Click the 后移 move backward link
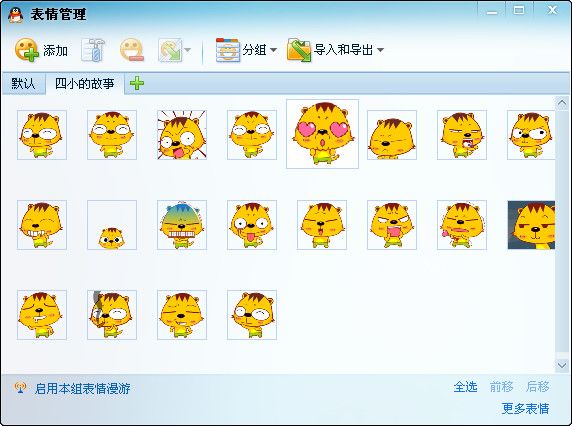The height and width of the screenshot is (426, 572). coord(538,387)
